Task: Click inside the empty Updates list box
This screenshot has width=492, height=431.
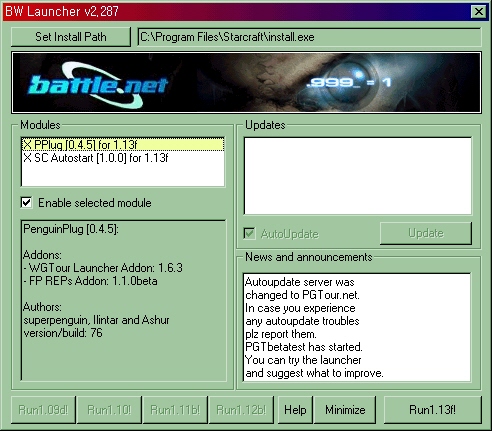Action: point(358,176)
